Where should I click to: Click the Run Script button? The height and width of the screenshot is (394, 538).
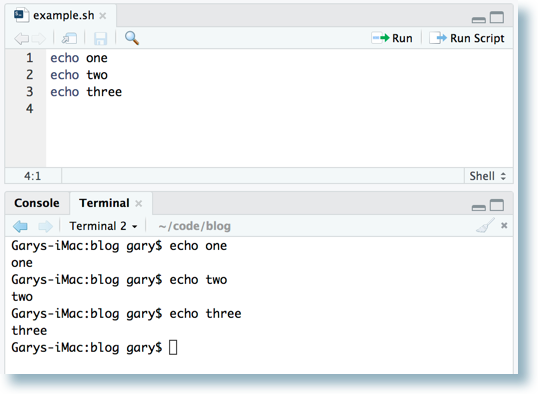click(467, 38)
